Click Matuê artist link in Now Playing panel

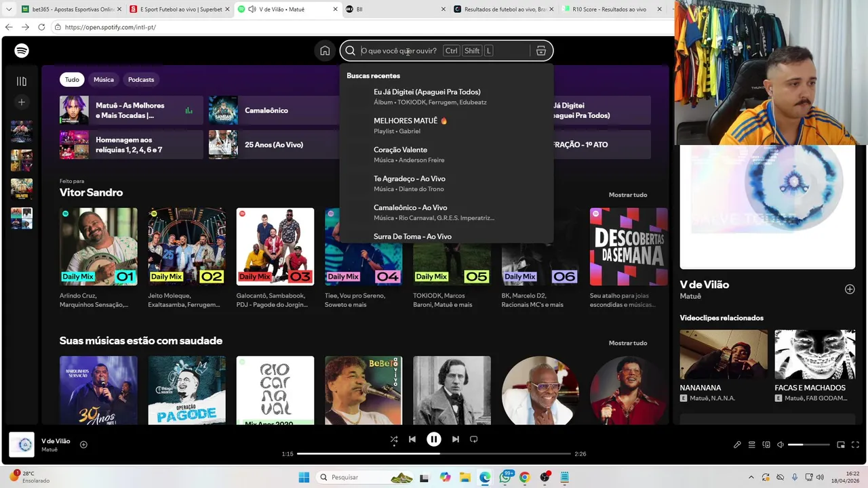(x=690, y=296)
